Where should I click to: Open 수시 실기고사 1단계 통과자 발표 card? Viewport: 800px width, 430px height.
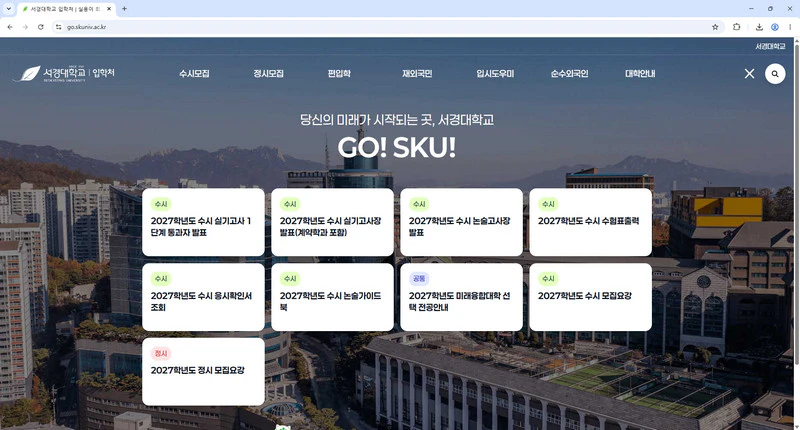[203, 222]
